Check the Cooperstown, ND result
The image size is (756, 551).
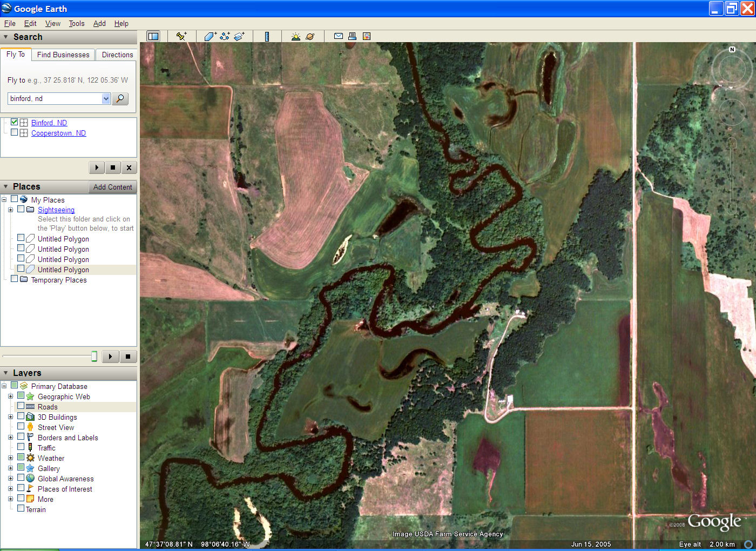[x=14, y=132]
